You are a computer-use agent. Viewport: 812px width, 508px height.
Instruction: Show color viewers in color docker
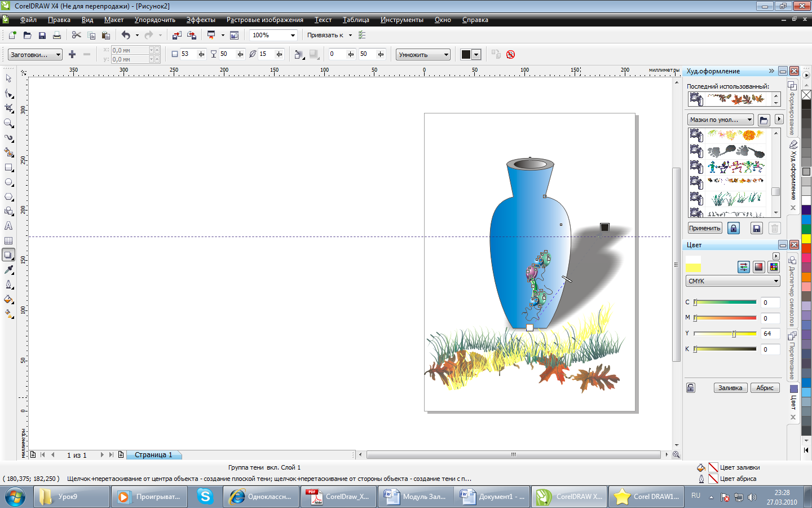(758, 267)
